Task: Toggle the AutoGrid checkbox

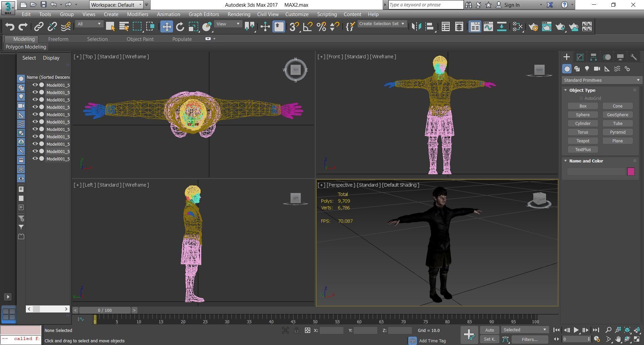Action: click(x=581, y=98)
